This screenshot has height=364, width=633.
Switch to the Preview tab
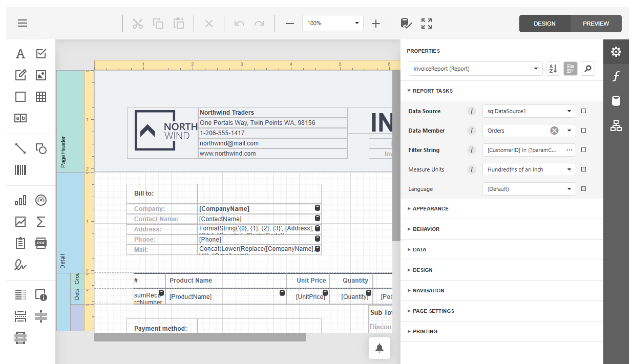click(x=596, y=24)
